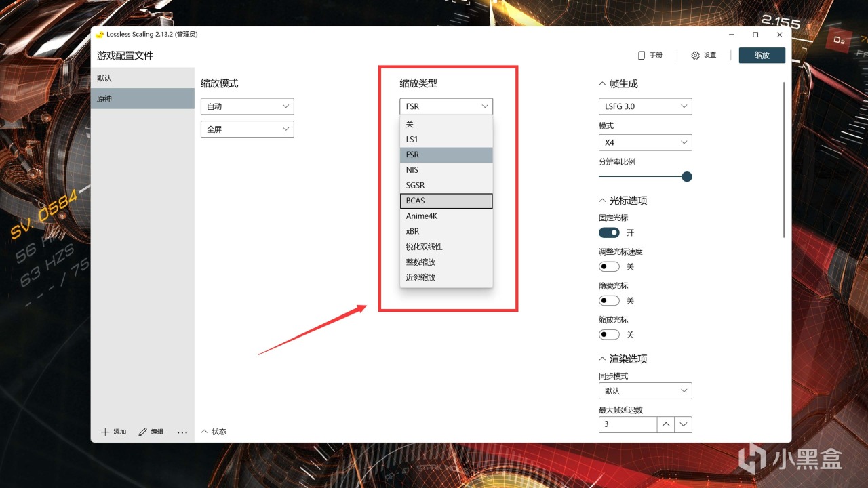
Task: Open the 同步模式 默认 dropdown
Action: pos(646,391)
